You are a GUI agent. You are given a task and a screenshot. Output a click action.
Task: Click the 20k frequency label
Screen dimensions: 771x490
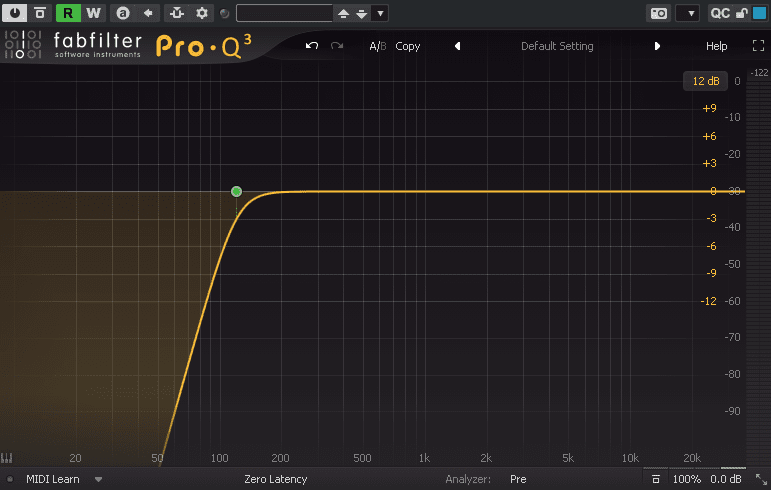point(692,458)
